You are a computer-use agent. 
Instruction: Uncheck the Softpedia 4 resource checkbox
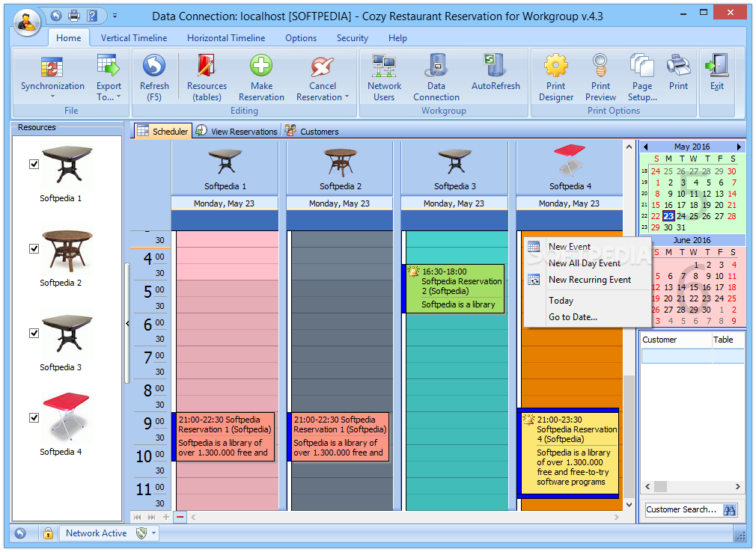(x=34, y=417)
